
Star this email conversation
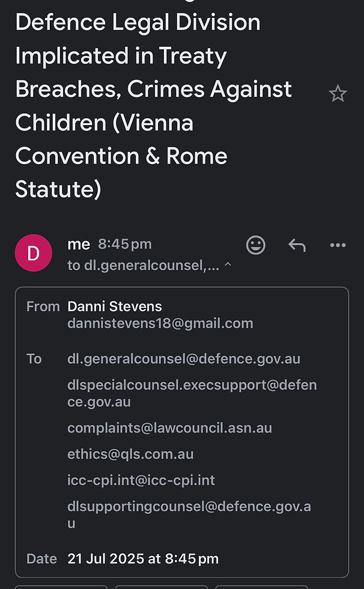tap(338, 93)
